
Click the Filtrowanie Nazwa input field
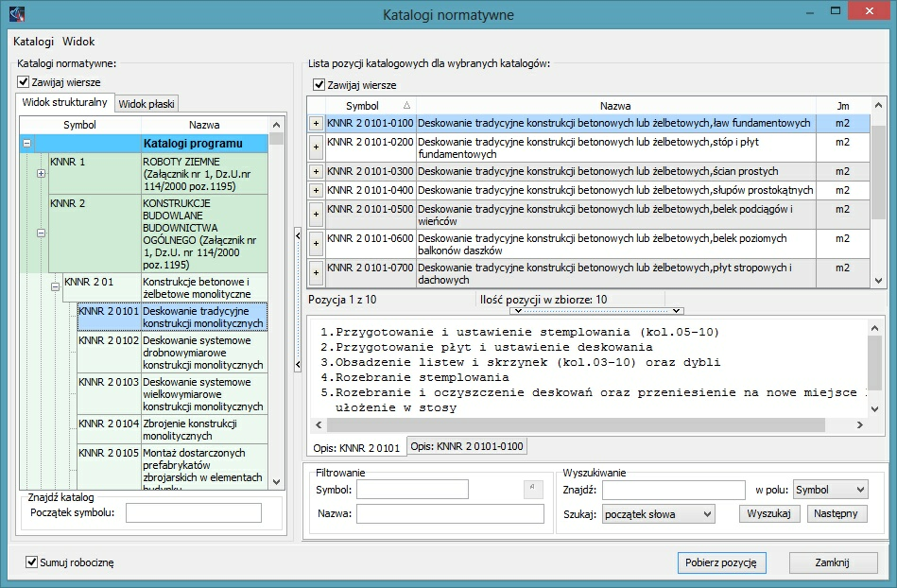coord(450,513)
